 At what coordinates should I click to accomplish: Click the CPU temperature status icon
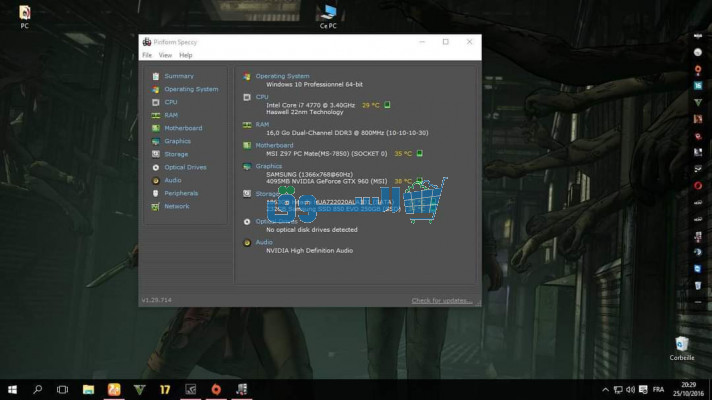click(x=387, y=104)
